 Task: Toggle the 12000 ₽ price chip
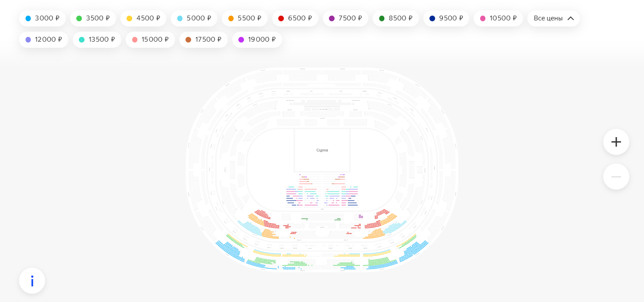[44, 39]
